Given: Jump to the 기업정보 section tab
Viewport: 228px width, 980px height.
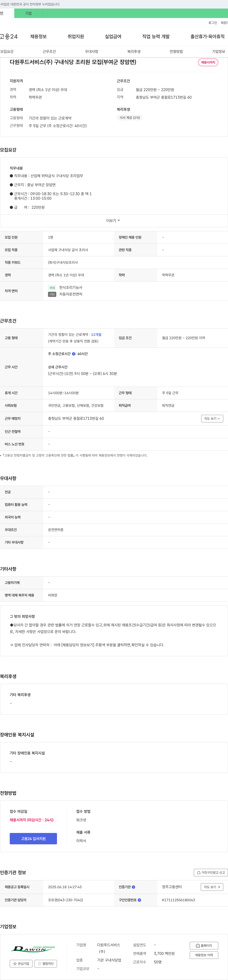Looking at the screenshot, I should 218,51.
